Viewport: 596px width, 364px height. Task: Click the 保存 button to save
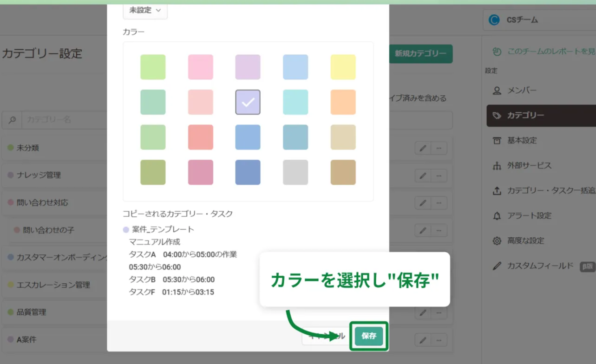point(368,336)
